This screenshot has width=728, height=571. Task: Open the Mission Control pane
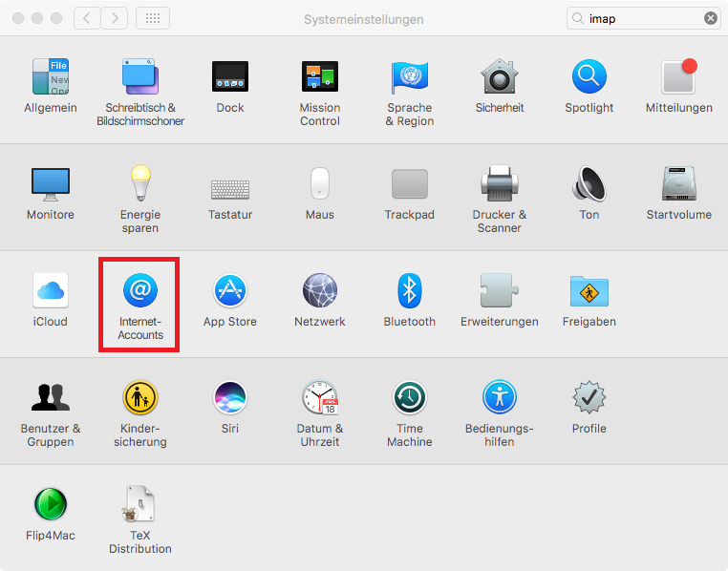[320, 76]
